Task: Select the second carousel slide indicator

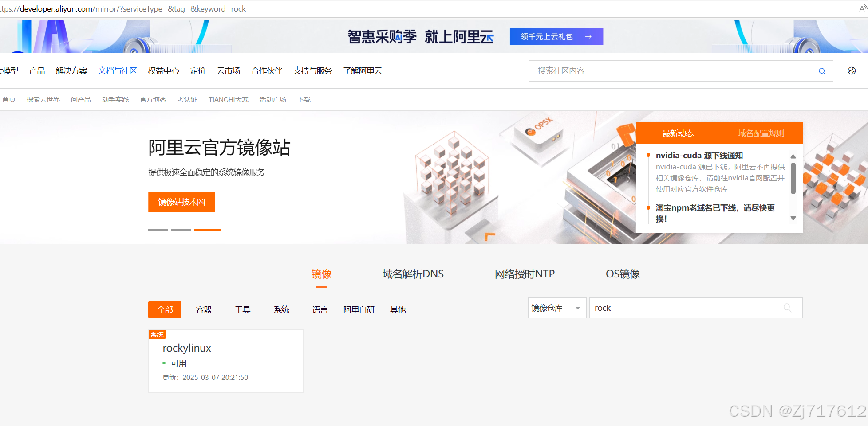Action: 181,229
